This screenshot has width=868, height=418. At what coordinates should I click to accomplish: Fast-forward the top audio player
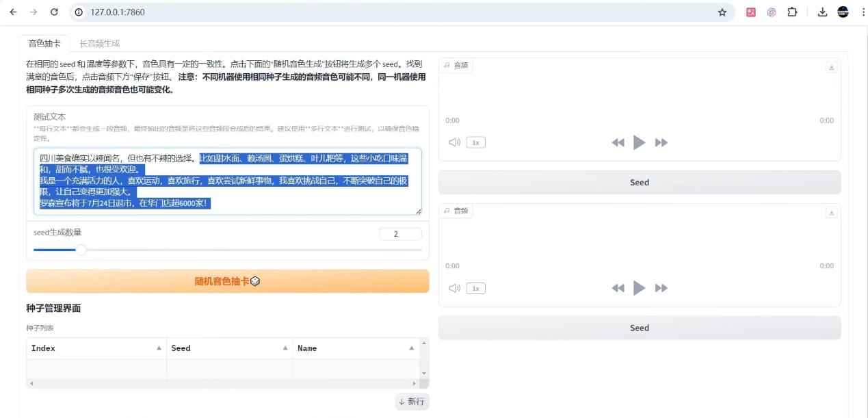pyautogui.click(x=661, y=142)
